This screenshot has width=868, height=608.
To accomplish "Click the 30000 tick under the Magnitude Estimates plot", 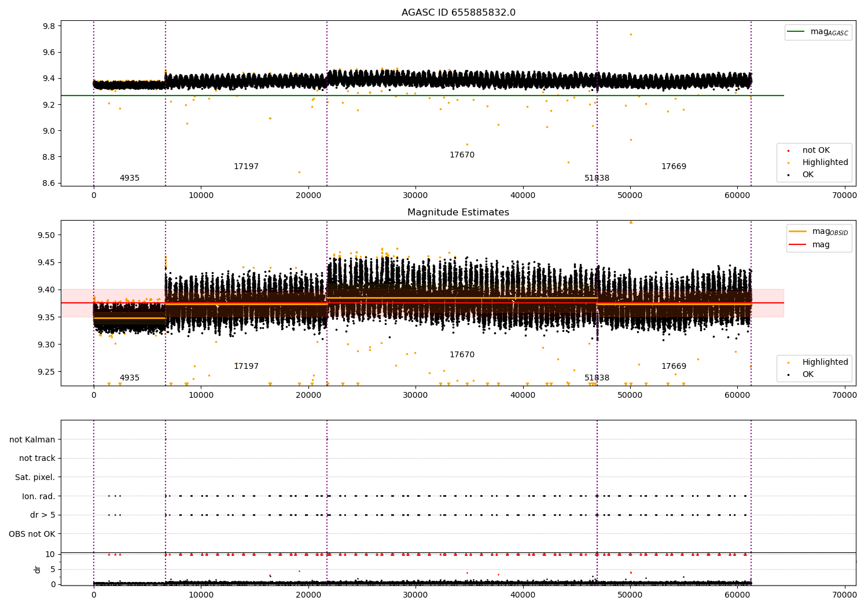I will pos(415,395).
